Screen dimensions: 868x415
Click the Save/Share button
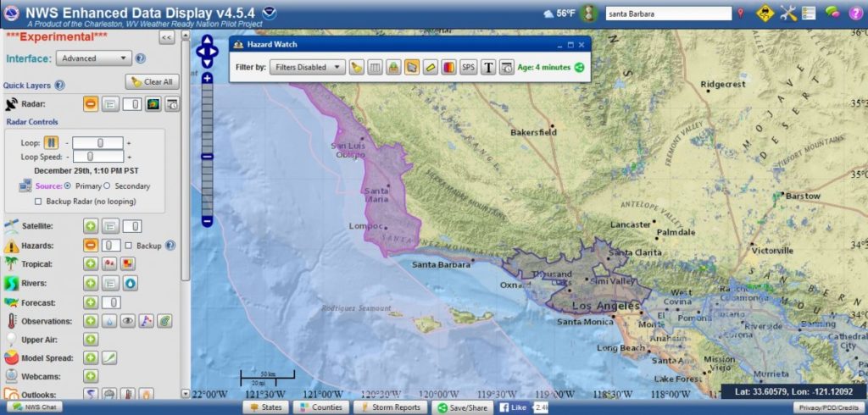coord(462,407)
